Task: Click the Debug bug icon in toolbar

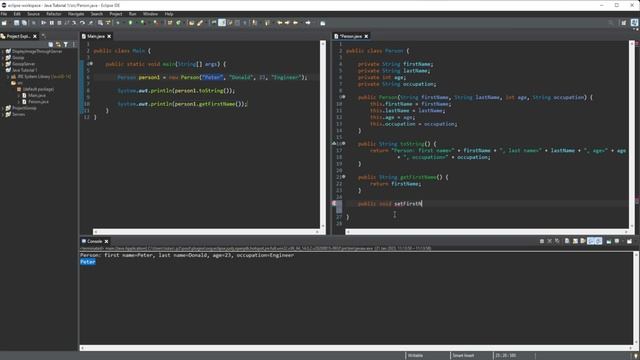Action: point(118,23)
